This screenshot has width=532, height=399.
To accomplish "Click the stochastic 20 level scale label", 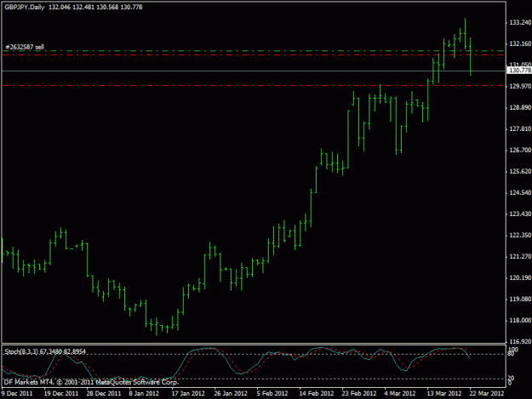I will (512, 378).
